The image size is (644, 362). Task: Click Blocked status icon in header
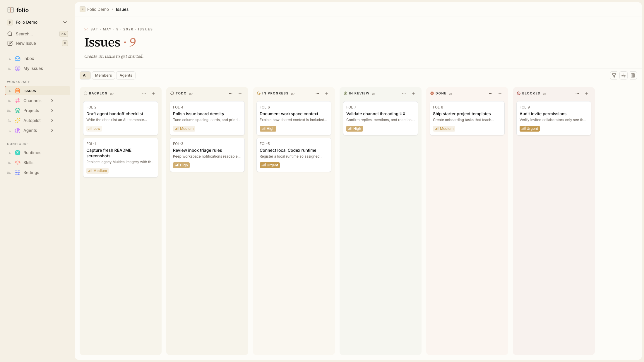point(519,94)
